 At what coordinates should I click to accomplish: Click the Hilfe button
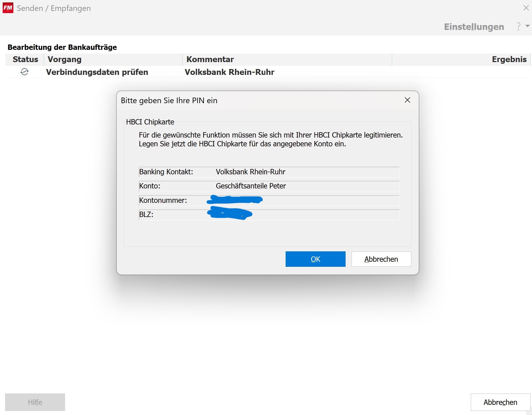coord(35,402)
